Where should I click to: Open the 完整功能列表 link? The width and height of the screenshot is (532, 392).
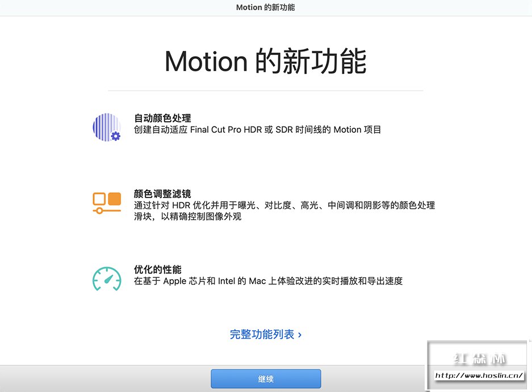pos(266,334)
